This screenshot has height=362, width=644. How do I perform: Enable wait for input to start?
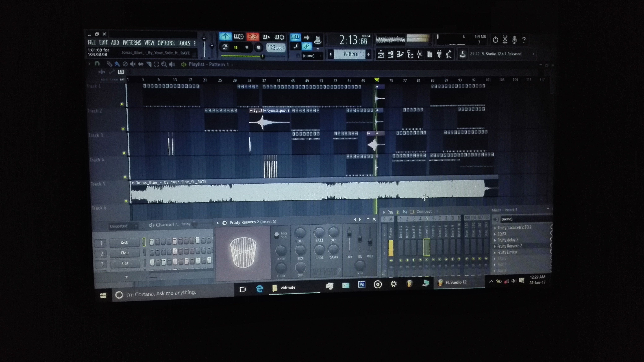click(x=239, y=37)
